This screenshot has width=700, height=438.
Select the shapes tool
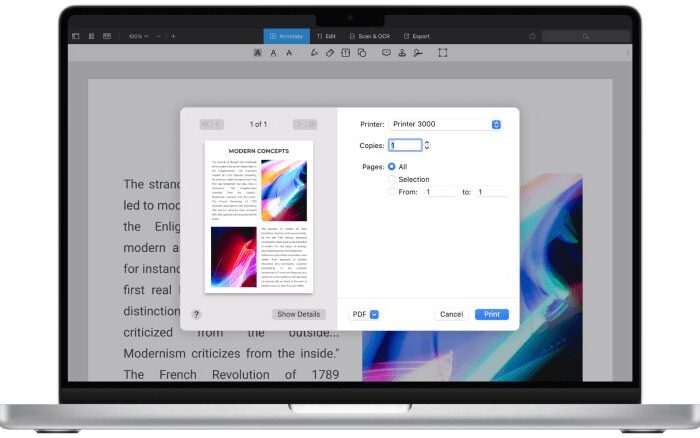click(x=362, y=53)
